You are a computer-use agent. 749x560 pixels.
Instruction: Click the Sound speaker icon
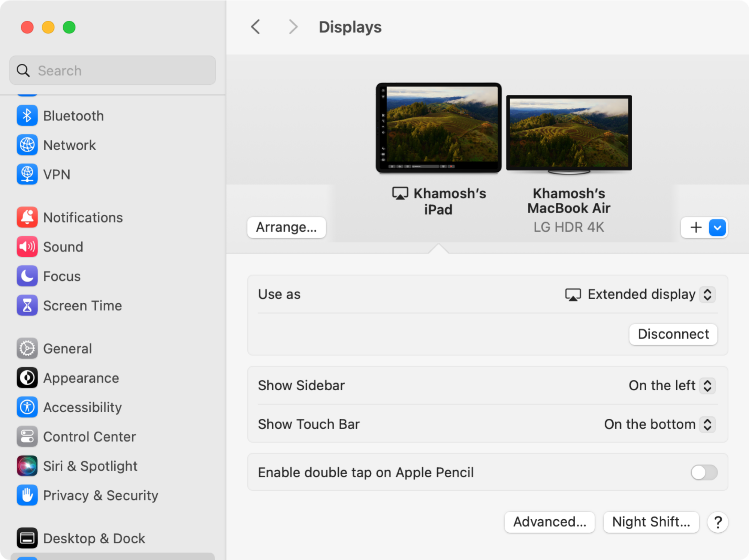27,247
